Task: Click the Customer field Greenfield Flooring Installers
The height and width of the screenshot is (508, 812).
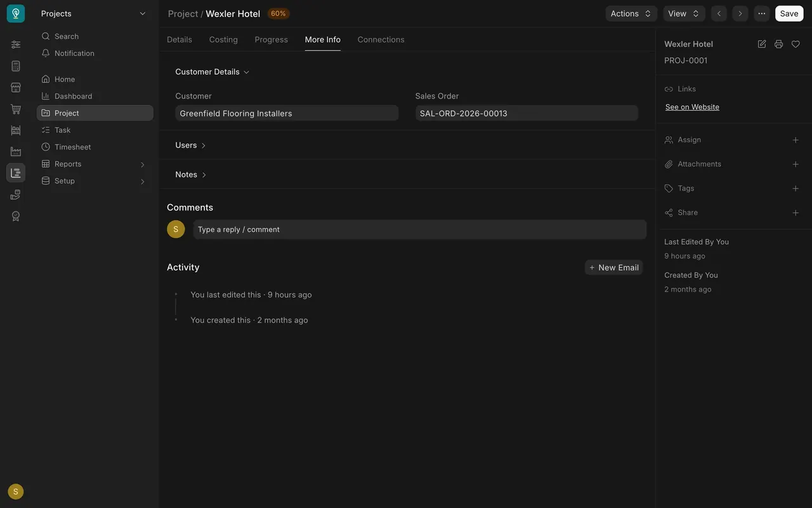Action: pyautogui.click(x=287, y=113)
